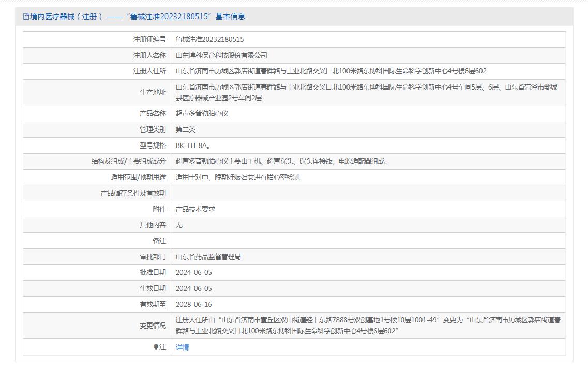The height and width of the screenshot is (368, 588).
Task: Click the bullet icon beside 注
Action: 156,347
